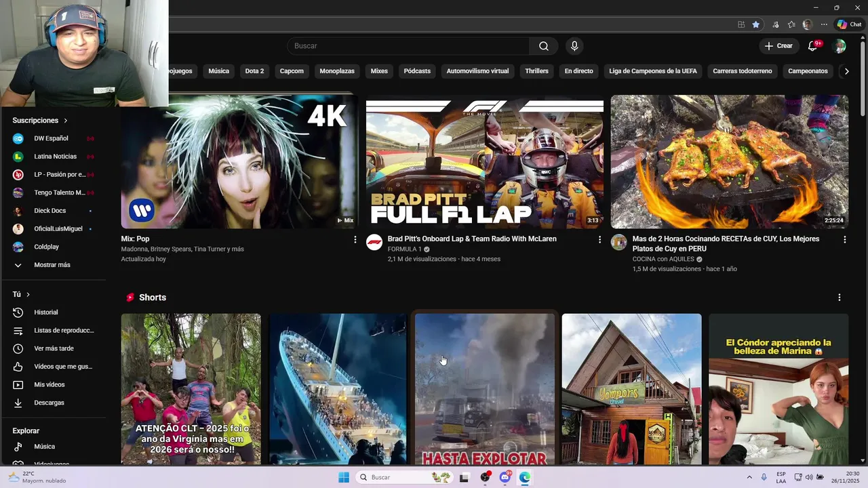The width and height of the screenshot is (868, 488).
Task: Click the Mix: Pop title
Action: pos(135,239)
